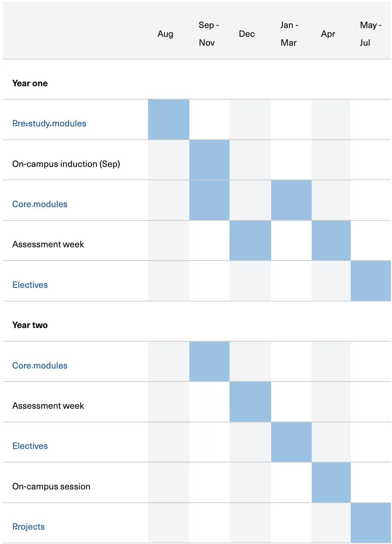
Task: Select the On-campus session row label
Action: click(x=51, y=487)
